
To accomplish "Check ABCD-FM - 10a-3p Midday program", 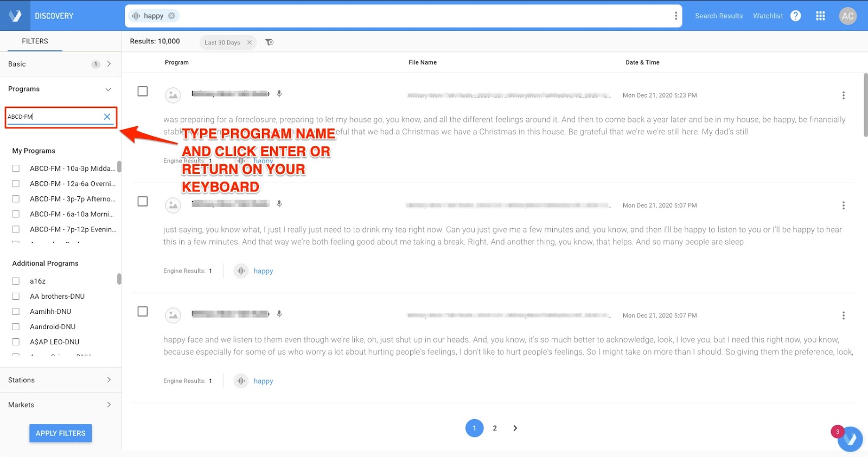I will tap(16, 169).
